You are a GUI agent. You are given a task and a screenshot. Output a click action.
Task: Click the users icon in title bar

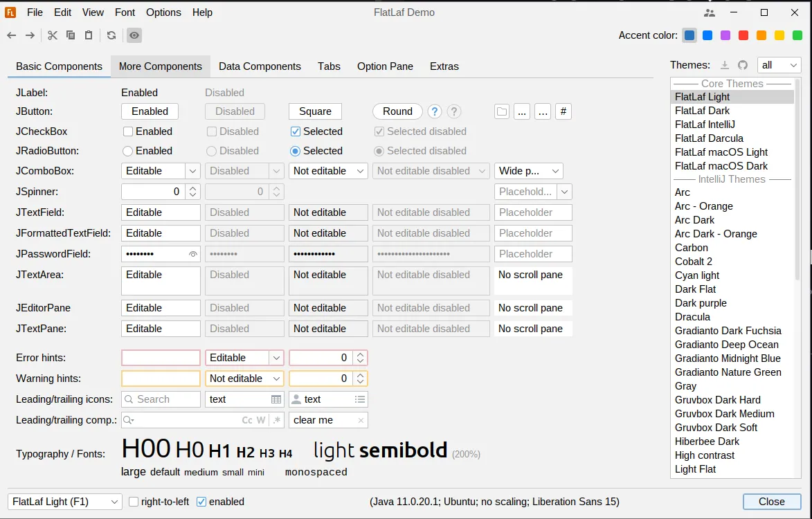(x=710, y=12)
